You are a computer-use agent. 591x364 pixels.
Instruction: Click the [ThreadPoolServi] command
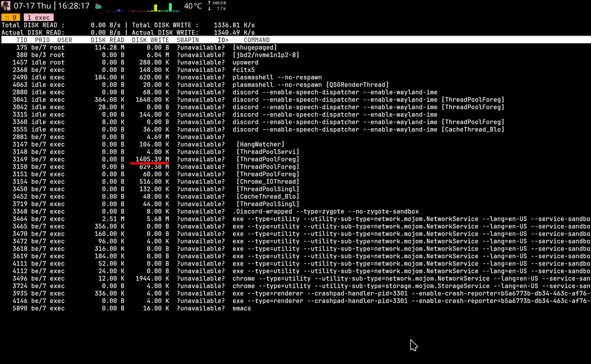[267, 152]
